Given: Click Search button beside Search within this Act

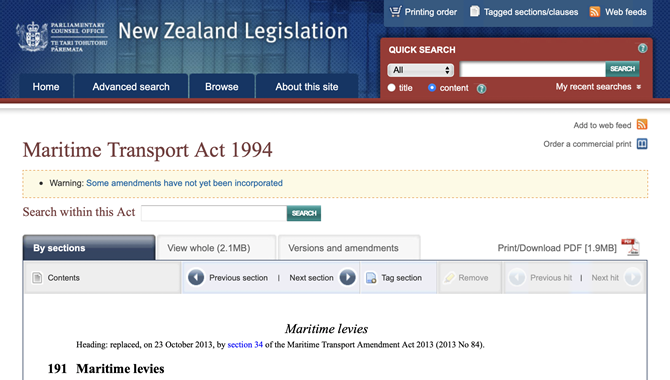Looking at the screenshot, I should coord(304,213).
